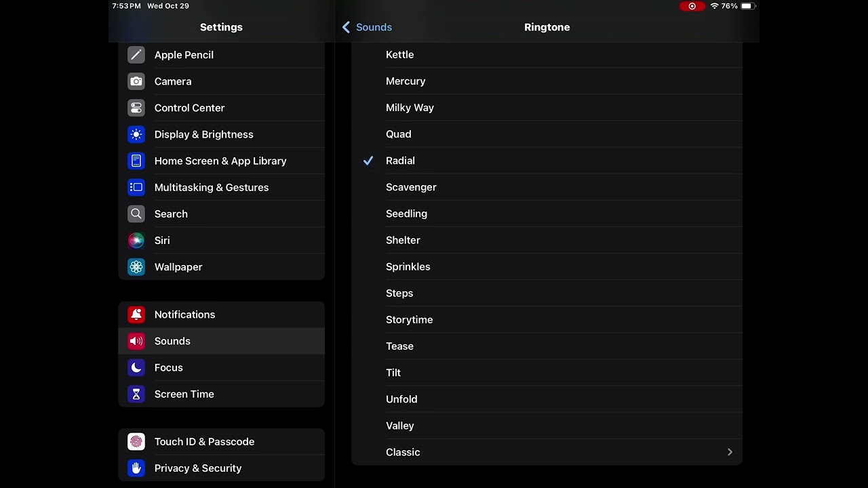Open Siri settings label

(x=162, y=240)
